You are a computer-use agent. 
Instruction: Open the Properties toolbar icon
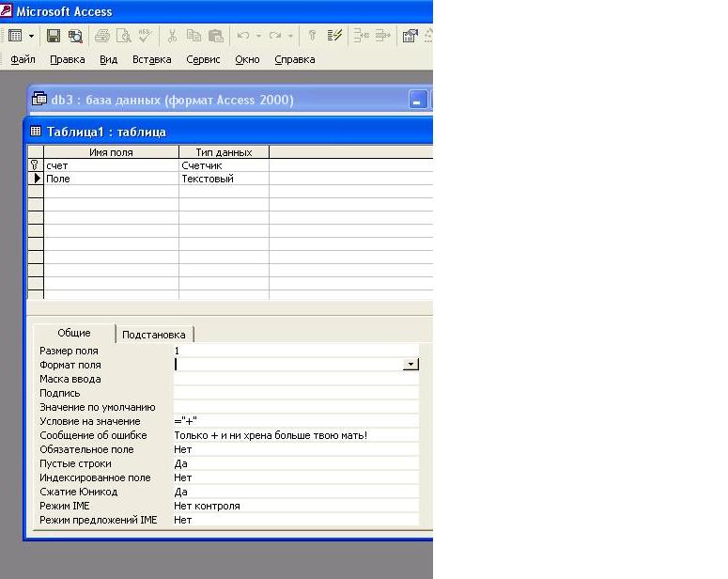(410, 36)
